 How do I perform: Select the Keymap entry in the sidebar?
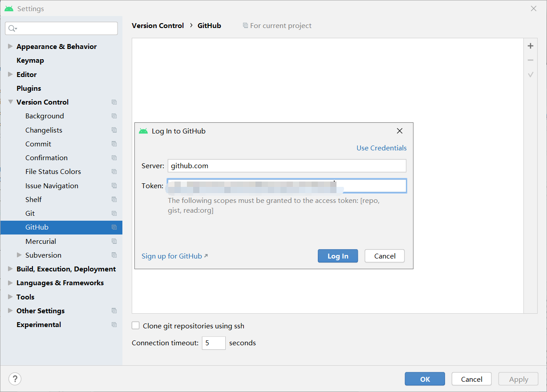click(30, 60)
